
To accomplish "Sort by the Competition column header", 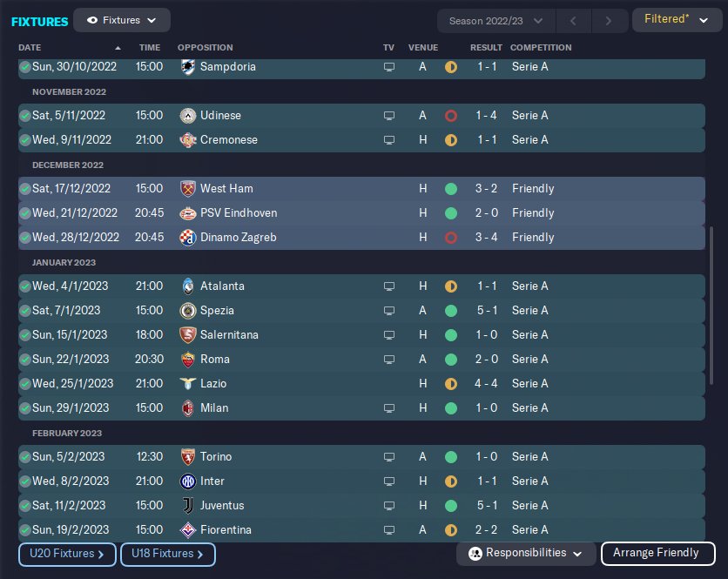I will (x=541, y=47).
